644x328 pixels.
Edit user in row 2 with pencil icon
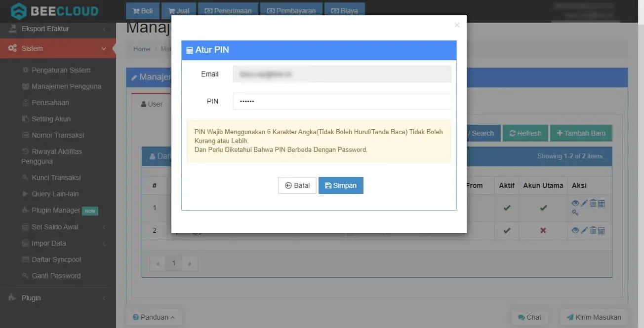584,230
